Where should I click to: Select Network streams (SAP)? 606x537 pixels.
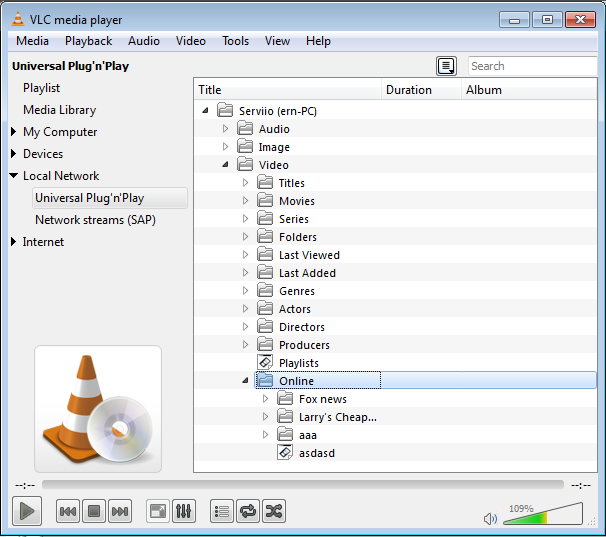(x=95, y=220)
